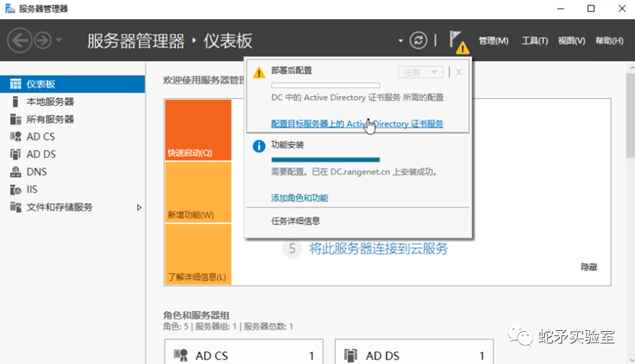Select the 快速启动(Q) tile

point(197,130)
